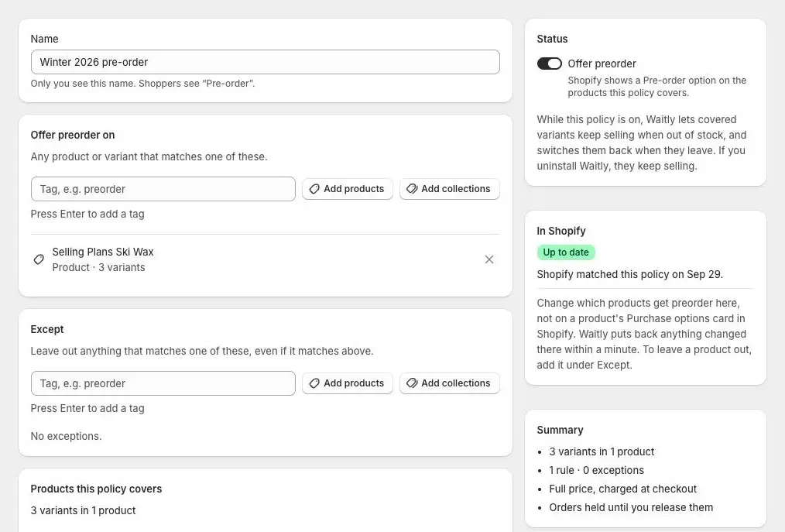Click summary item 'Full price, charged at checkout'

[622, 489]
